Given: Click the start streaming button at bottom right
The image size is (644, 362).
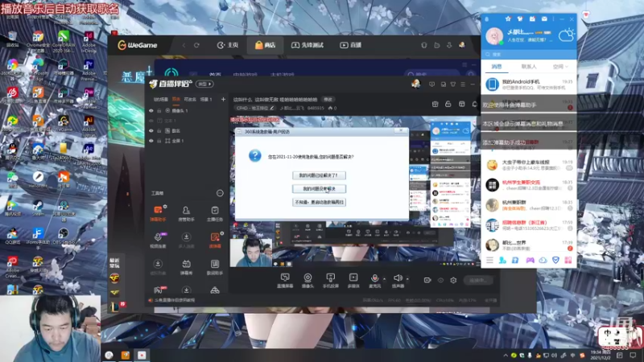Looking at the screenshot, I should pos(479,280).
